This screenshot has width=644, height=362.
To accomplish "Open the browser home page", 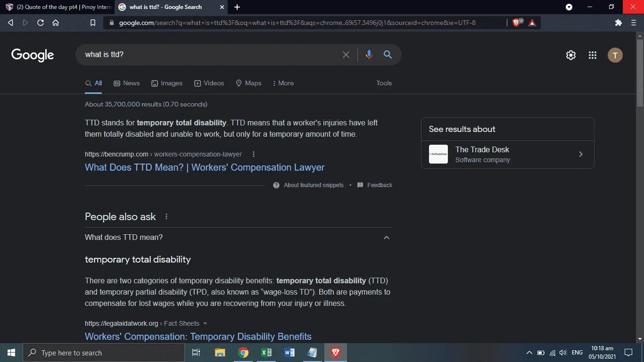I will pyautogui.click(x=56, y=23).
